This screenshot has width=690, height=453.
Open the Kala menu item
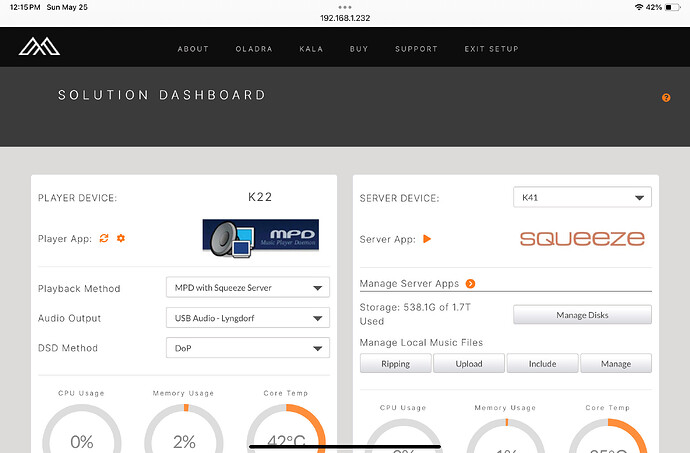click(x=311, y=49)
